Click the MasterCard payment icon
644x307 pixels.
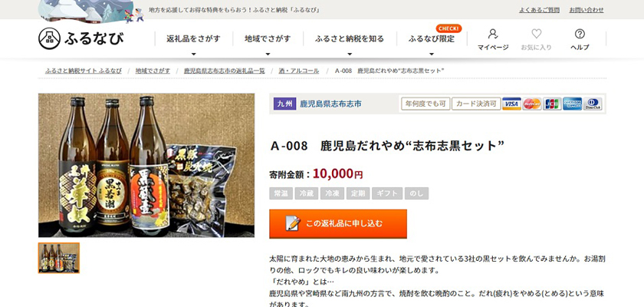pos(532,104)
